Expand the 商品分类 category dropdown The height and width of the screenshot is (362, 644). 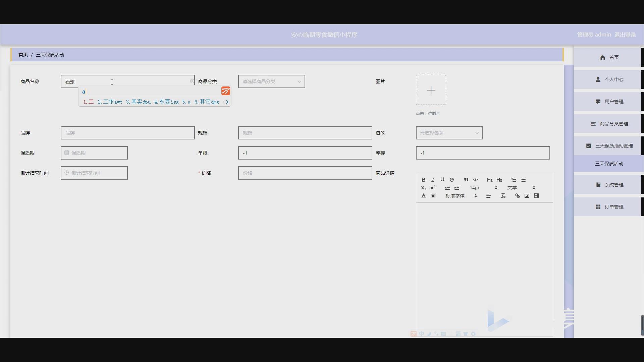271,81
